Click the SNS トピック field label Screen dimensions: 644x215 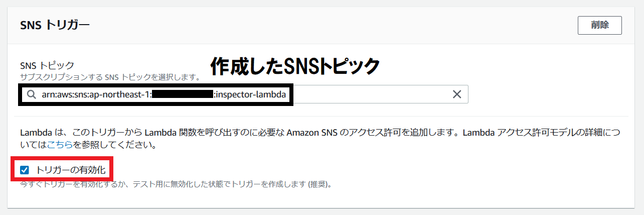pyautogui.click(x=47, y=65)
